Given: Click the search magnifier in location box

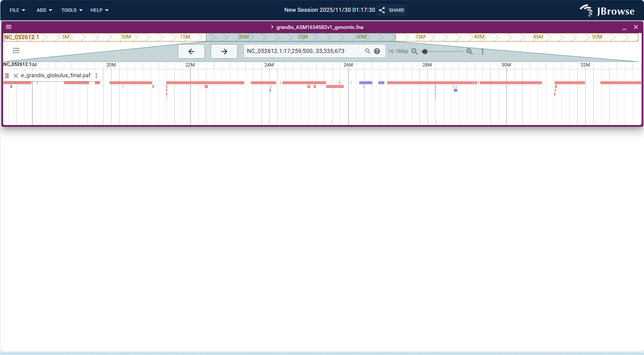Looking at the screenshot, I should point(367,51).
